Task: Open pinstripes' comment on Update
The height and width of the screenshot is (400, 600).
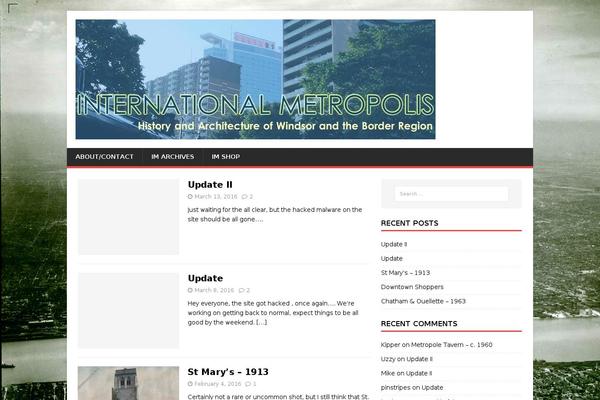Action: [432, 387]
